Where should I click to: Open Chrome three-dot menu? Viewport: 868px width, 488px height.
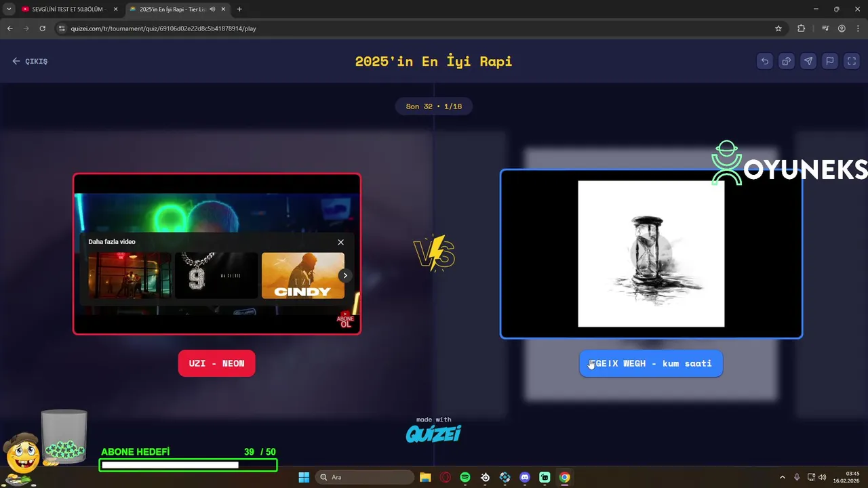click(856, 28)
